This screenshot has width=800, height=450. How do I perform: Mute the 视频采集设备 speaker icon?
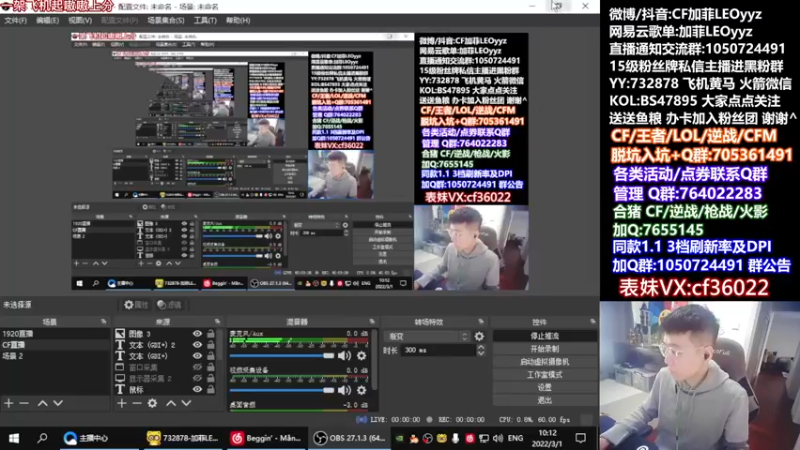tap(344, 390)
